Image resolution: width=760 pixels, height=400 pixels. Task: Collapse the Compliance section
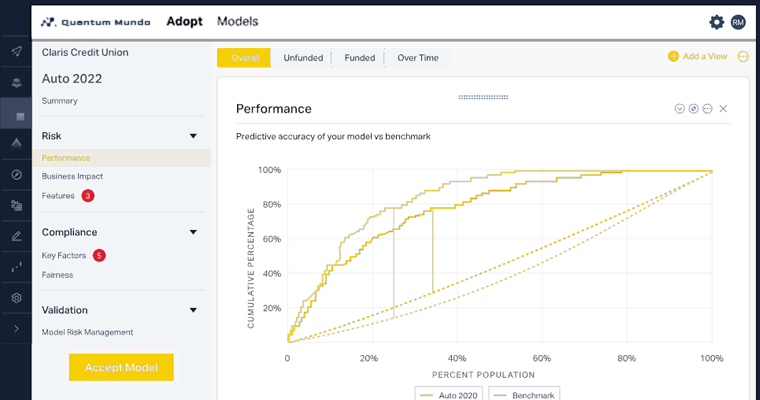pyautogui.click(x=193, y=232)
